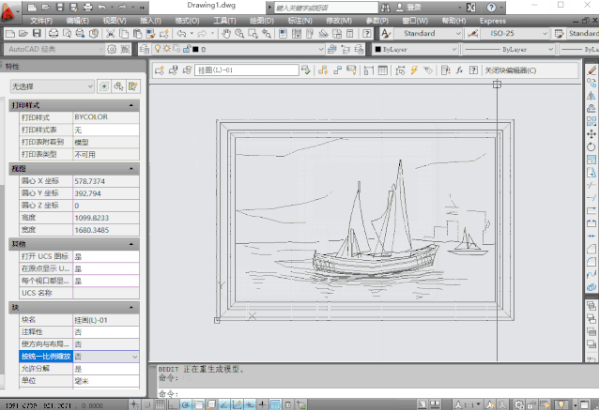This screenshot has width=599, height=410.
Task: Click the black color swatch of layer 0
Action: tap(195, 49)
